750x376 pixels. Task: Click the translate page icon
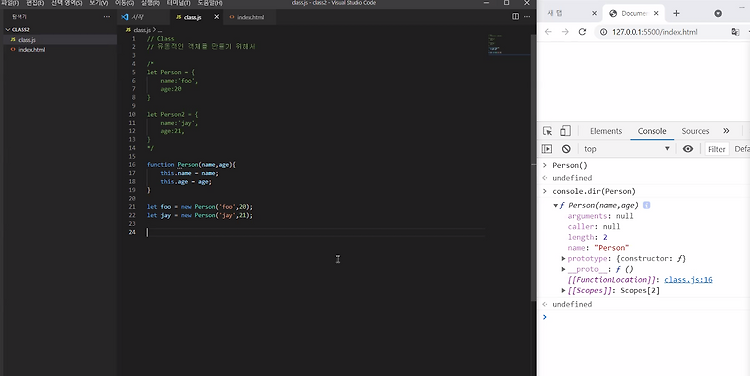pyautogui.click(x=735, y=32)
